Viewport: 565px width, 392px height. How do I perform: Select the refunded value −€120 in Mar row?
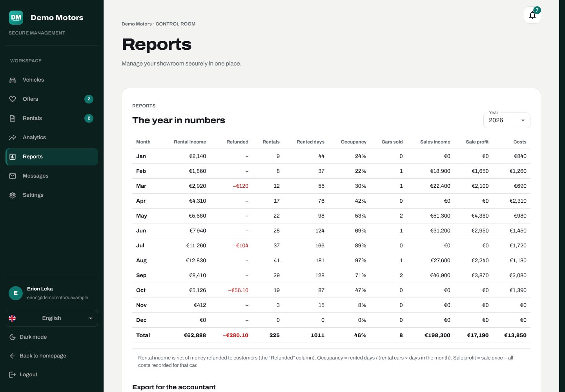tap(241, 186)
